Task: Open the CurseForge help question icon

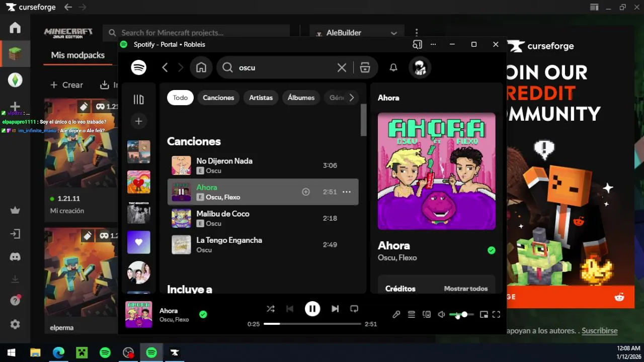Action: [x=15, y=301]
